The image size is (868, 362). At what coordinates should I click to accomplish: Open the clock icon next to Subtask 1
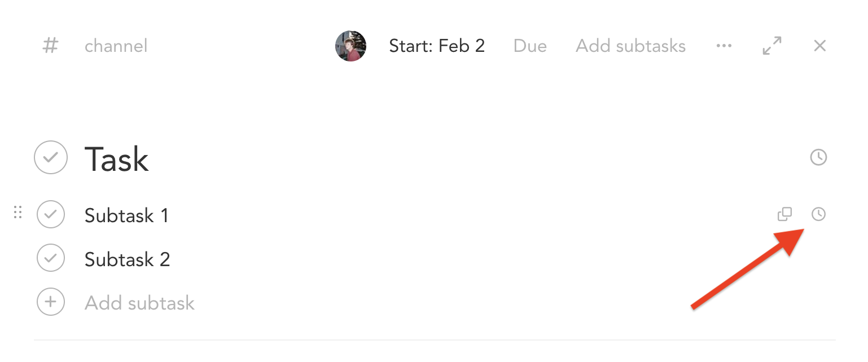[x=819, y=214]
